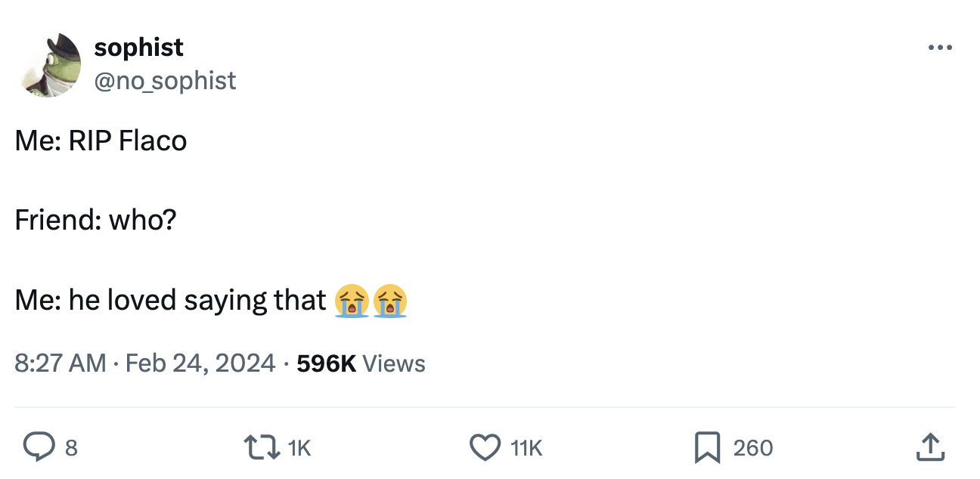Visit the @no_sophist handle
Image resolution: width=980 pixels, height=479 pixels.
click(x=165, y=80)
